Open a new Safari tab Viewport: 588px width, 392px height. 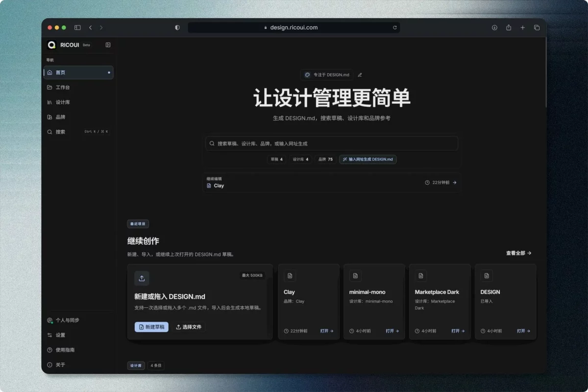click(x=522, y=27)
